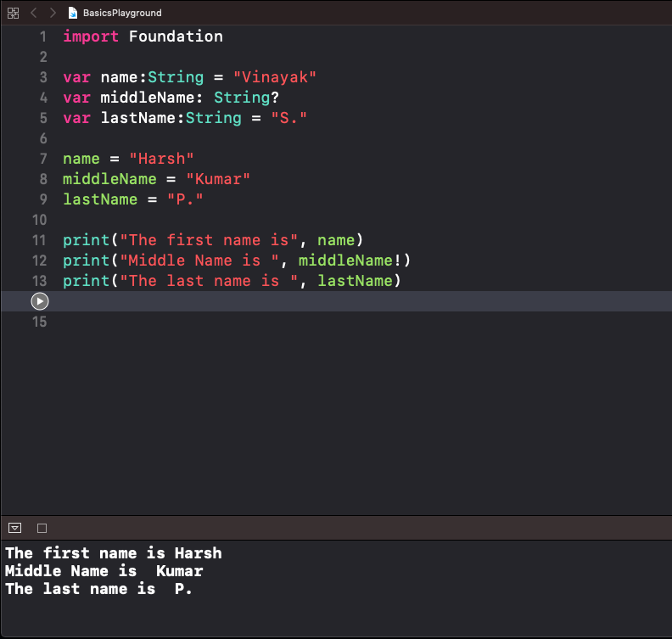Open the related items grid menu
The image size is (672, 639).
coord(13,13)
